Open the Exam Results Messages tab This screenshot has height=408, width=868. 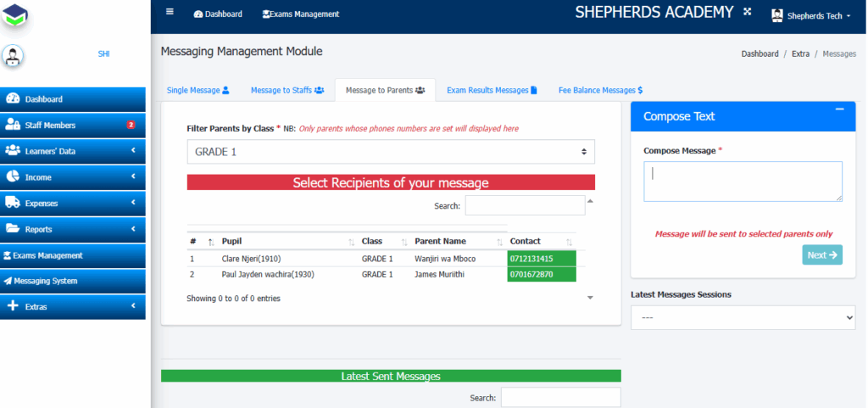coord(492,90)
